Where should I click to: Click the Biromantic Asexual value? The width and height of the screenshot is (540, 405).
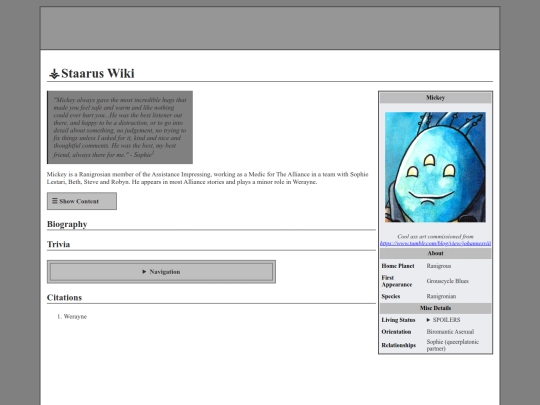click(x=450, y=332)
